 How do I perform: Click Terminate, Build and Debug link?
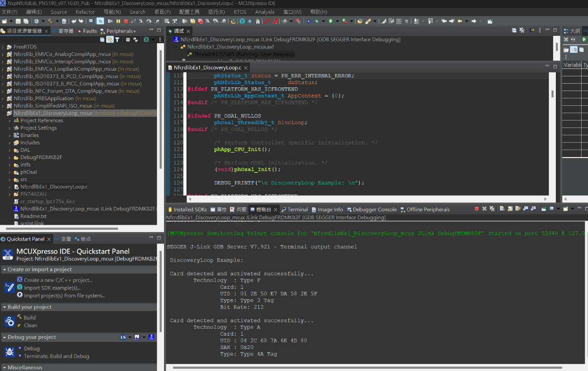click(57, 356)
